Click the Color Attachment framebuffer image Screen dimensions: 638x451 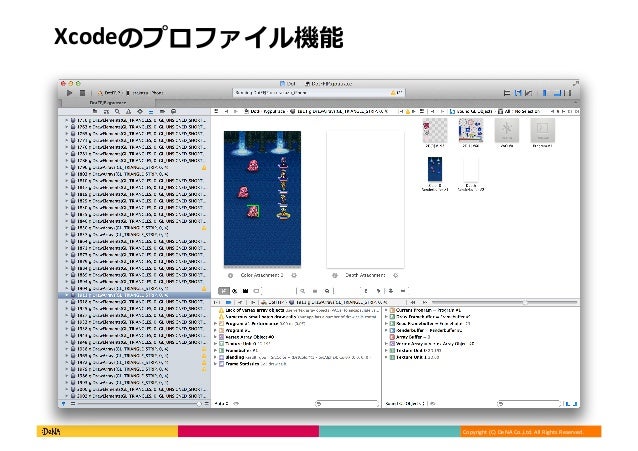(262, 198)
